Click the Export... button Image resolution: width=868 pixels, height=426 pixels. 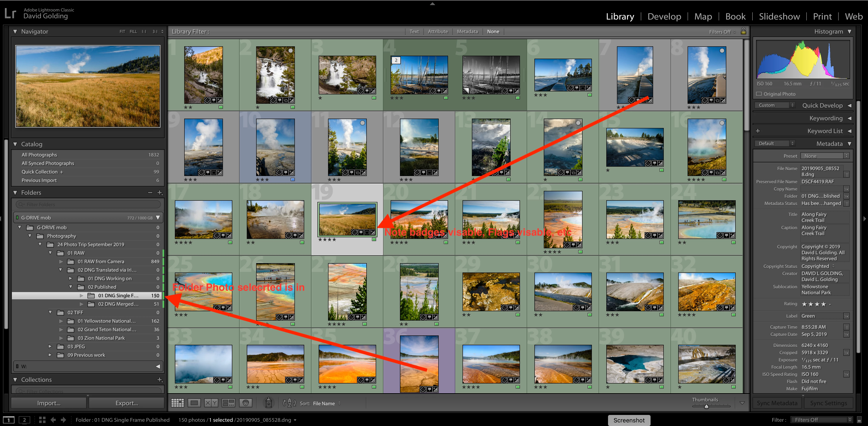[x=126, y=403]
